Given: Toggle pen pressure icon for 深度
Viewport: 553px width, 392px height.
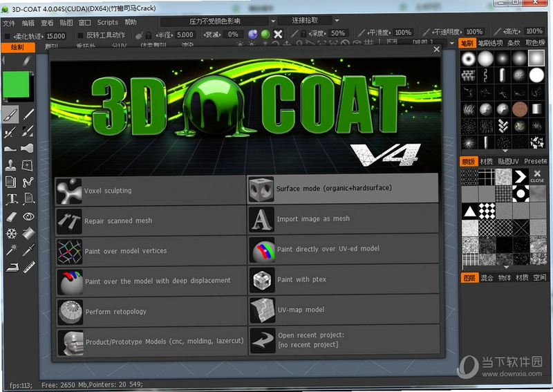Looking at the screenshot, I should coord(294,33).
